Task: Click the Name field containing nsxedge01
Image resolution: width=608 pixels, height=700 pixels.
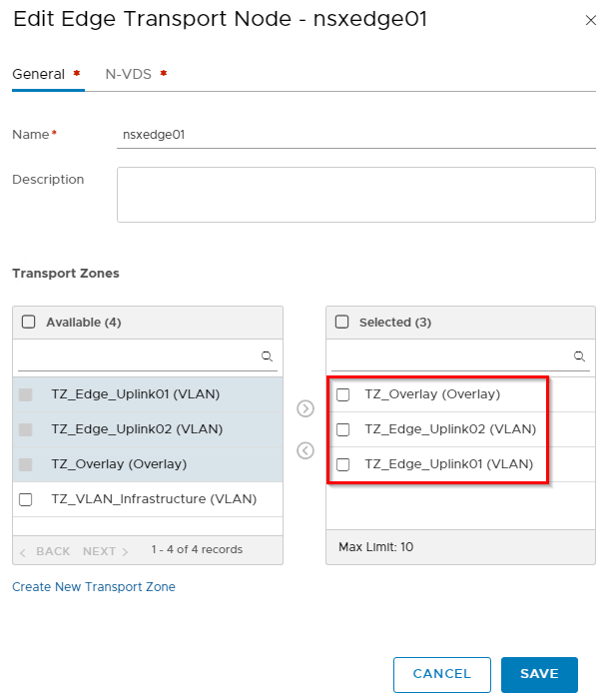Action: 355,134
